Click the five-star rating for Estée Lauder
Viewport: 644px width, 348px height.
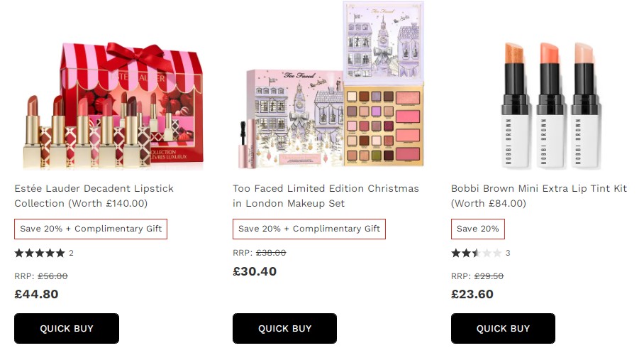[40, 253]
